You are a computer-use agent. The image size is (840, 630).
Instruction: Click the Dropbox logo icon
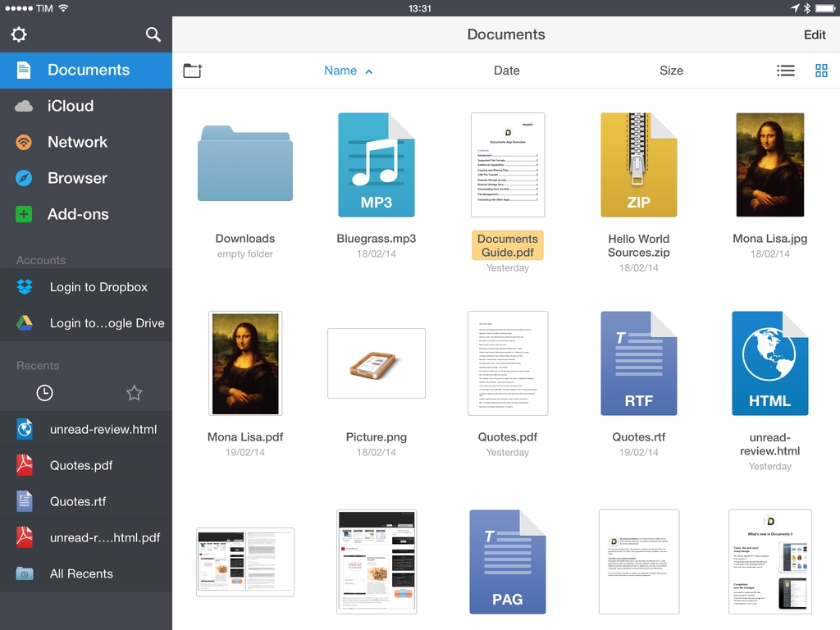tap(24, 287)
